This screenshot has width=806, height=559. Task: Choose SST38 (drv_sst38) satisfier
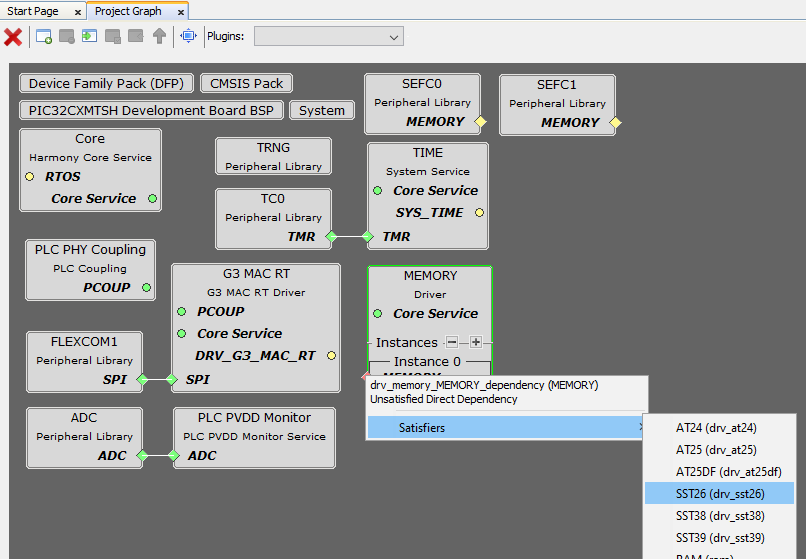[719, 516]
